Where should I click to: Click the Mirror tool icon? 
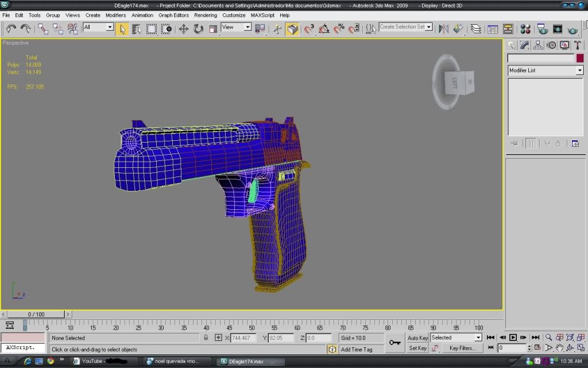tap(443, 28)
